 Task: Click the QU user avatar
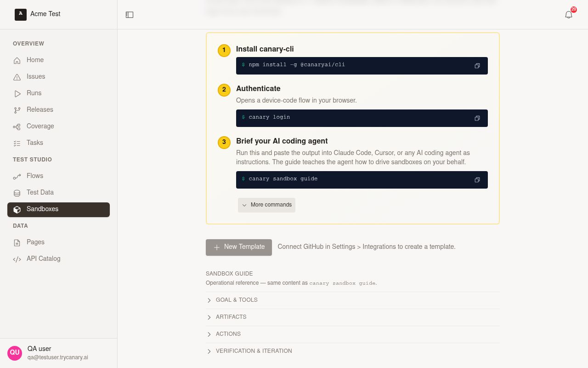click(15, 353)
